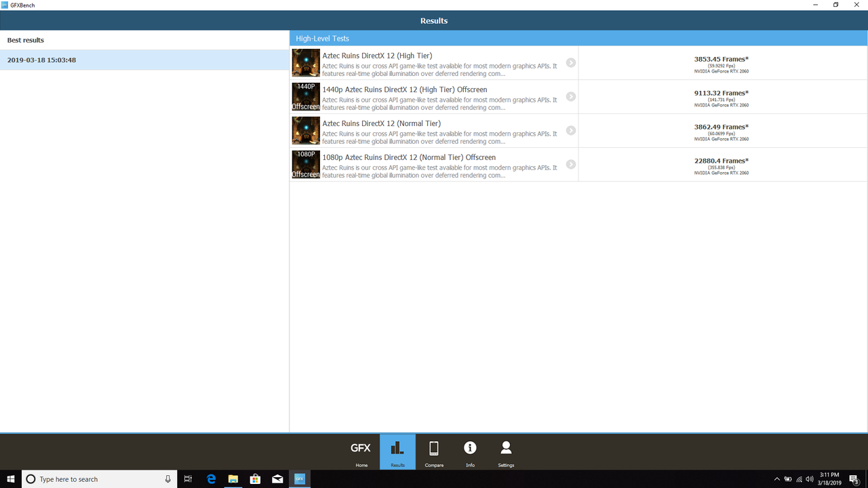Expand arrow for Aztec Ruins Normal Tier
This screenshot has width=868, height=488.
tap(571, 130)
